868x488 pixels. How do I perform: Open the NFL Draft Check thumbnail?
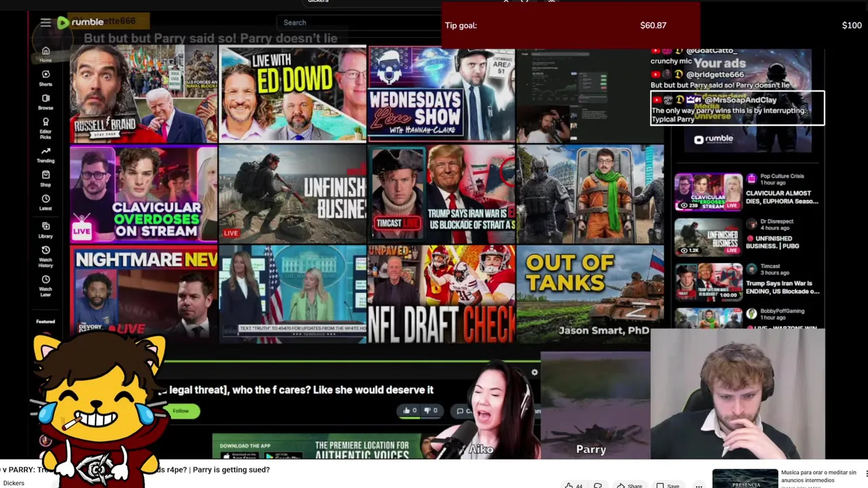pyautogui.click(x=441, y=294)
